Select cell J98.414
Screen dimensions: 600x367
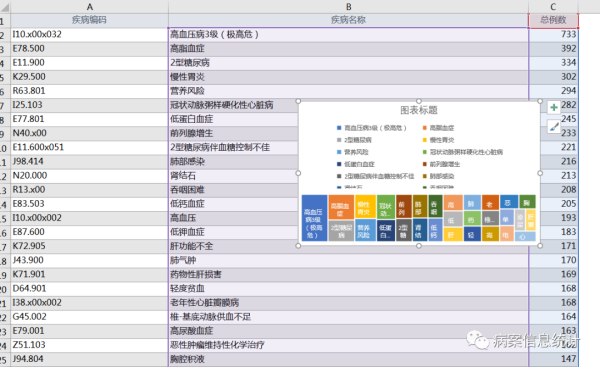coord(90,161)
